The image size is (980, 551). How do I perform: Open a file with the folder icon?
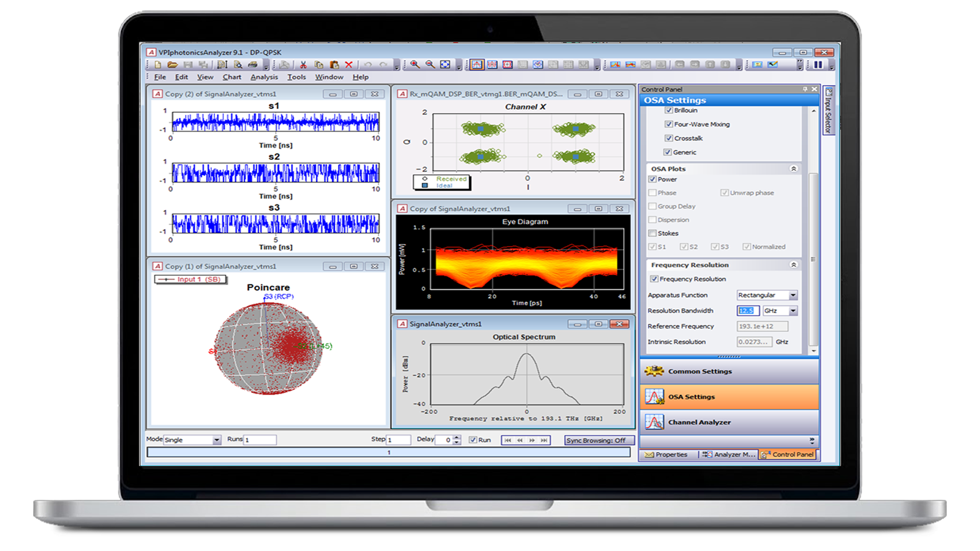(173, 64)
